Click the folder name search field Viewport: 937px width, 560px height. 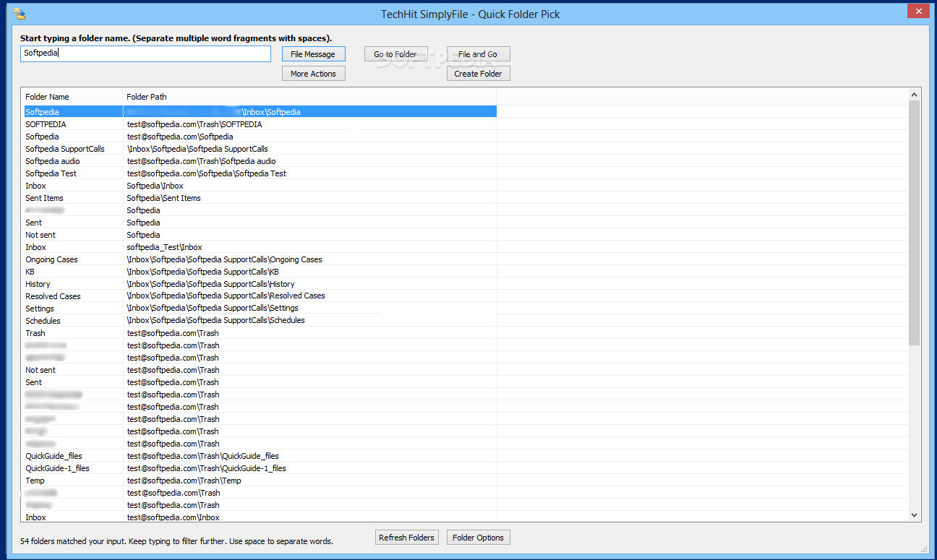(145, 53)
